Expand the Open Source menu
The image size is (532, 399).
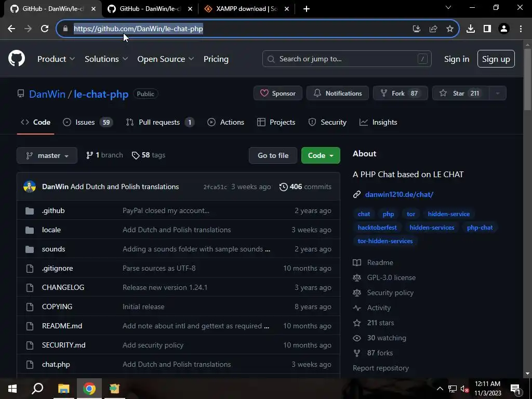166,59
